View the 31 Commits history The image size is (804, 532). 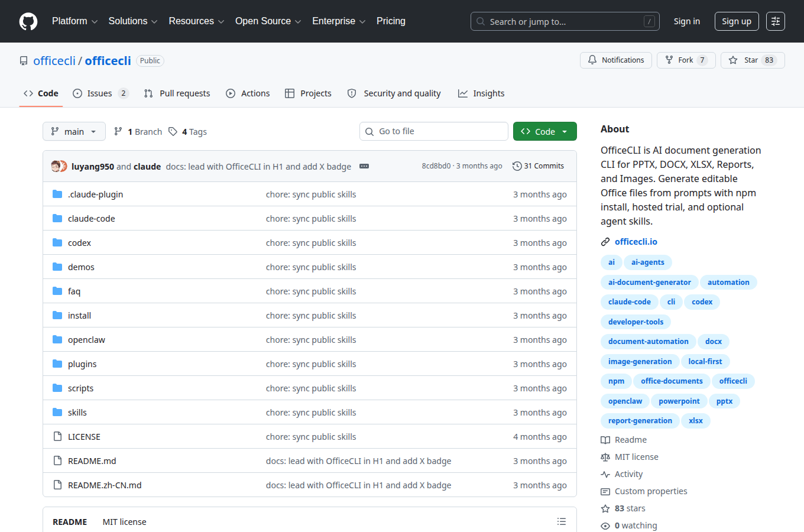(x=538, y=166)
